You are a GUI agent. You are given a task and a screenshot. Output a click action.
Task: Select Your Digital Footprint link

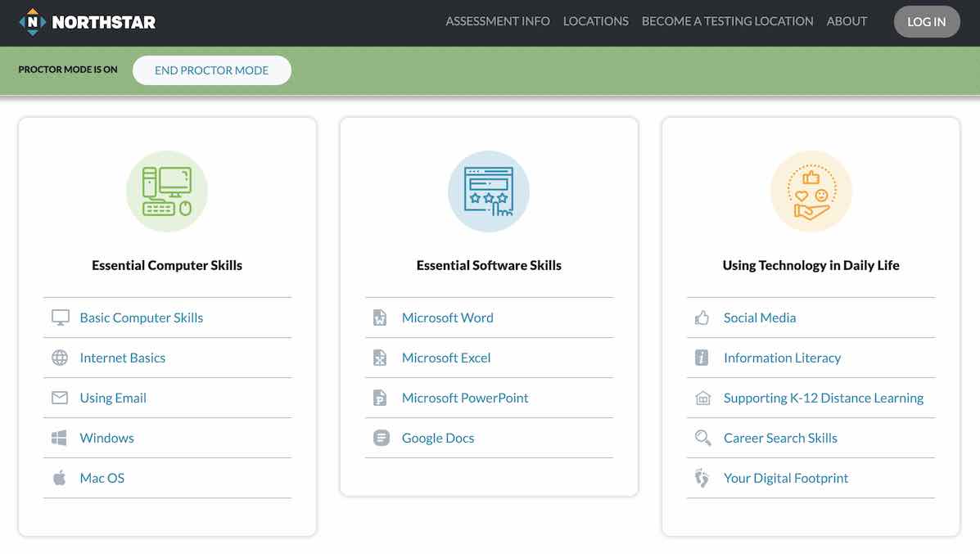coord(786,478)
